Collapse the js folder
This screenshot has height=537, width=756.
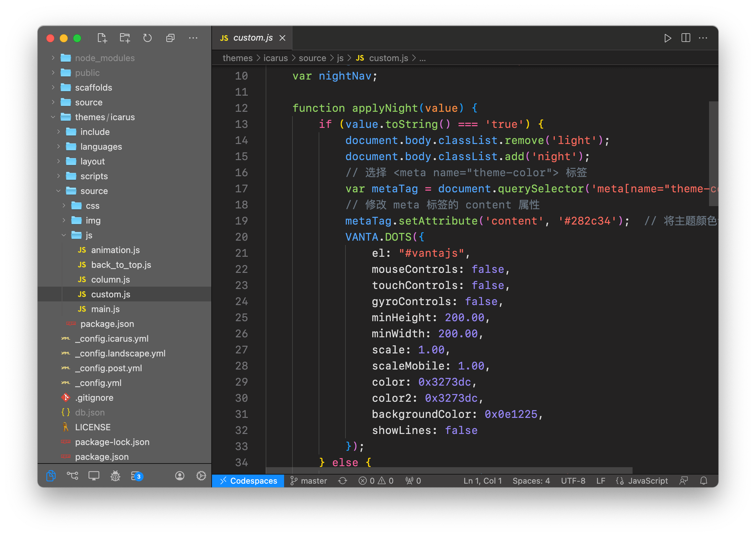pos(124,235)
